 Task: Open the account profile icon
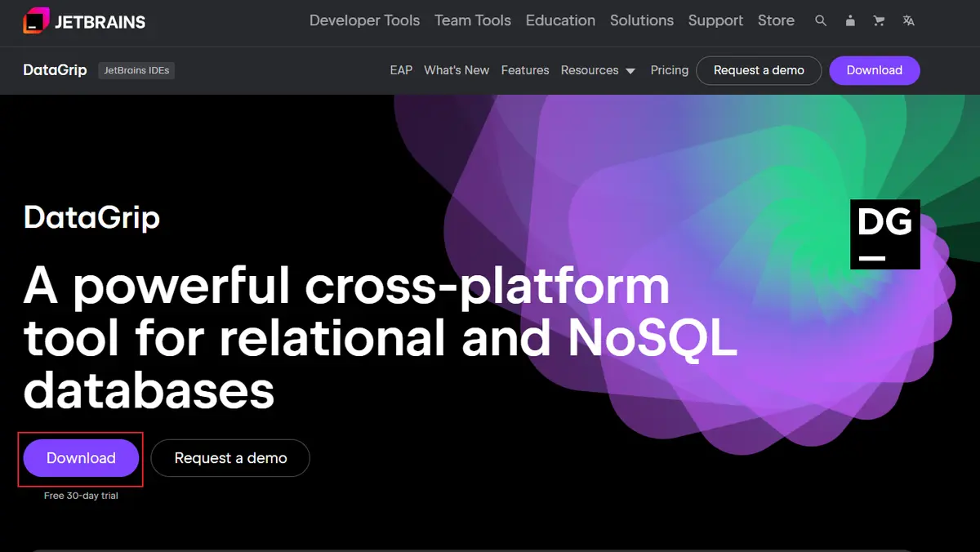coord(850,21)
